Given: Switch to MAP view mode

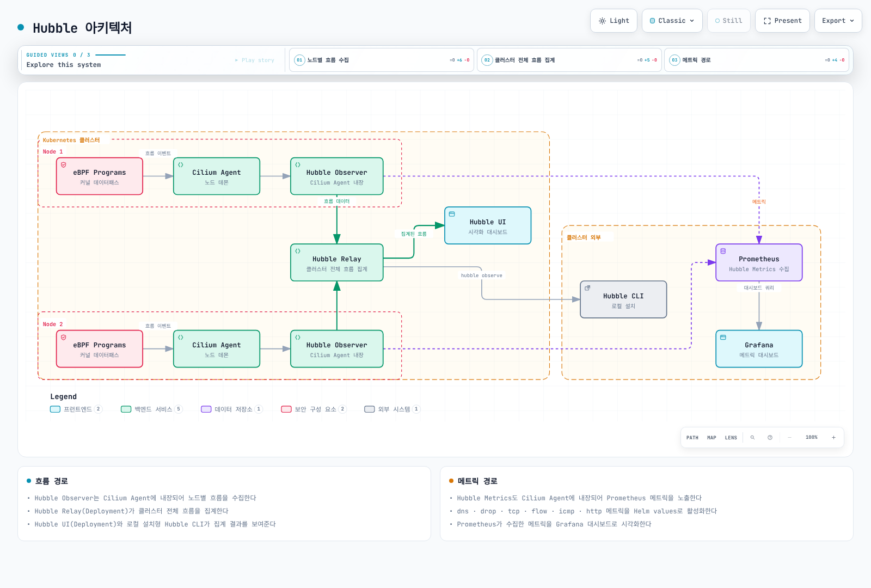Looking at the screenshot, I should (711, 438).
